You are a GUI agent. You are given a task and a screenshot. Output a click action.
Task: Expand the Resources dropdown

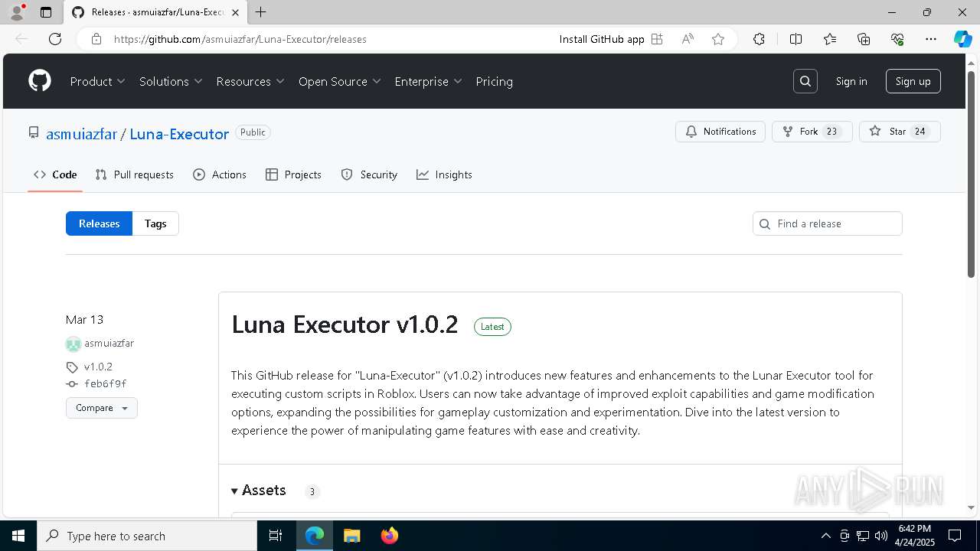[250, 81]
